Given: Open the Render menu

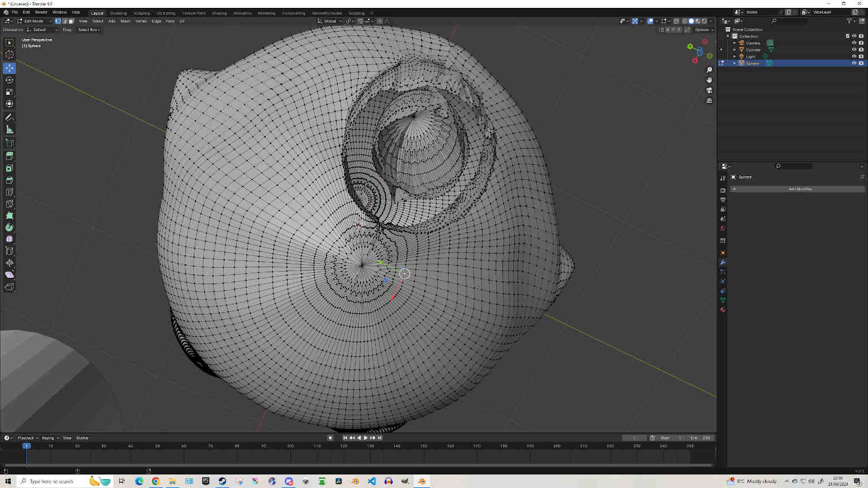Looking at the screenshot, I should click(x=41, y=12).
